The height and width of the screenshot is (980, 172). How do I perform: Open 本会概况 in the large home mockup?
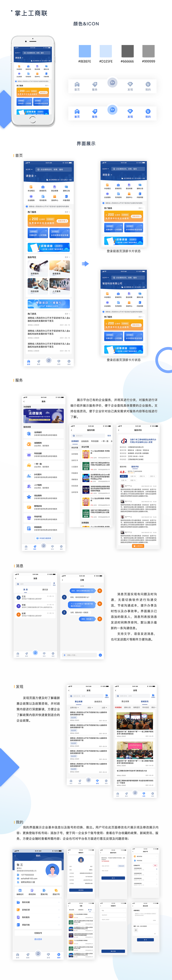click(31, 188)
